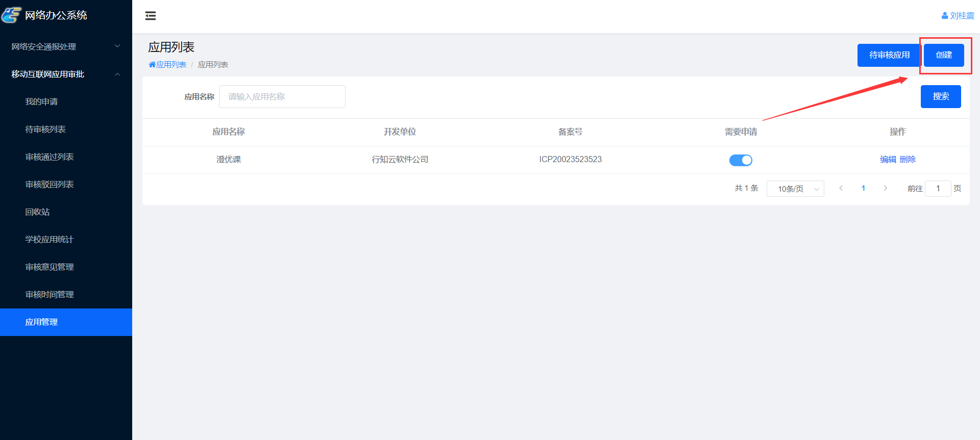Click the 备案号 column header
980x440 pixels.
[x=571, y=132]
